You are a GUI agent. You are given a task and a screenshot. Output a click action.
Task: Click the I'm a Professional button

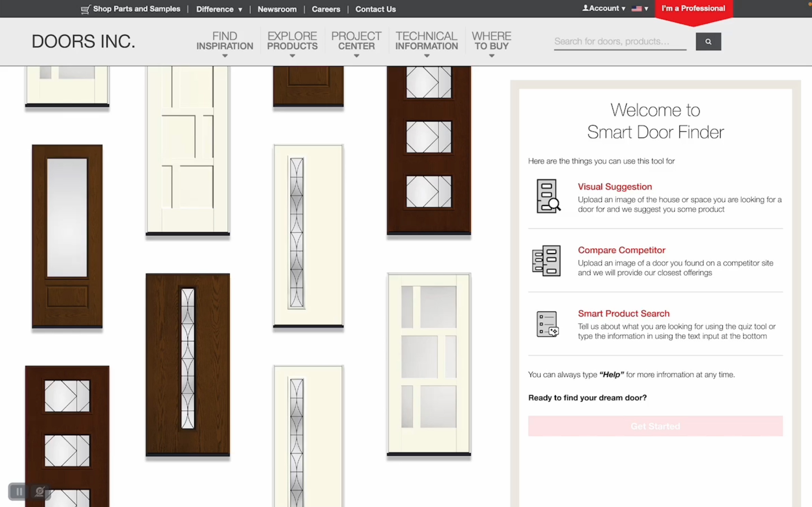pos(693,9)
